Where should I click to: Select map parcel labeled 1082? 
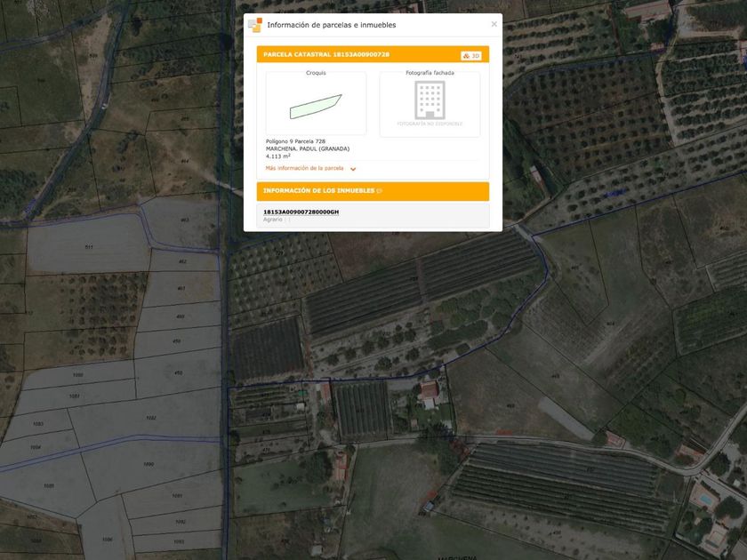[150, 418]
